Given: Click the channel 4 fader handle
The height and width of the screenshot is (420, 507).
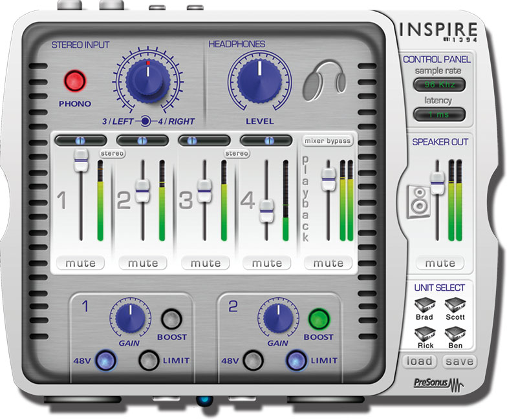Looking at the screenshot, I should [266, 211].
